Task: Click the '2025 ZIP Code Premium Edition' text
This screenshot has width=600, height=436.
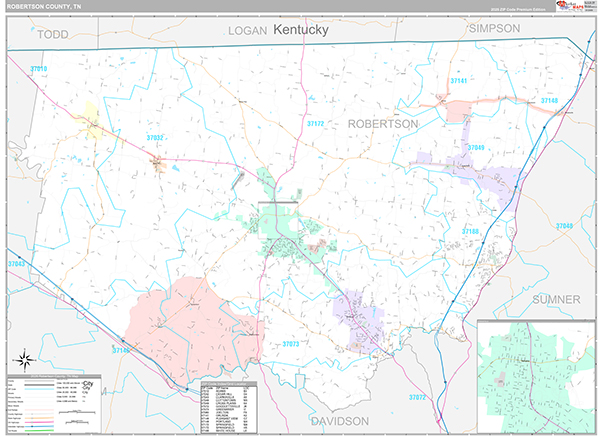Action: click(518, 9)
